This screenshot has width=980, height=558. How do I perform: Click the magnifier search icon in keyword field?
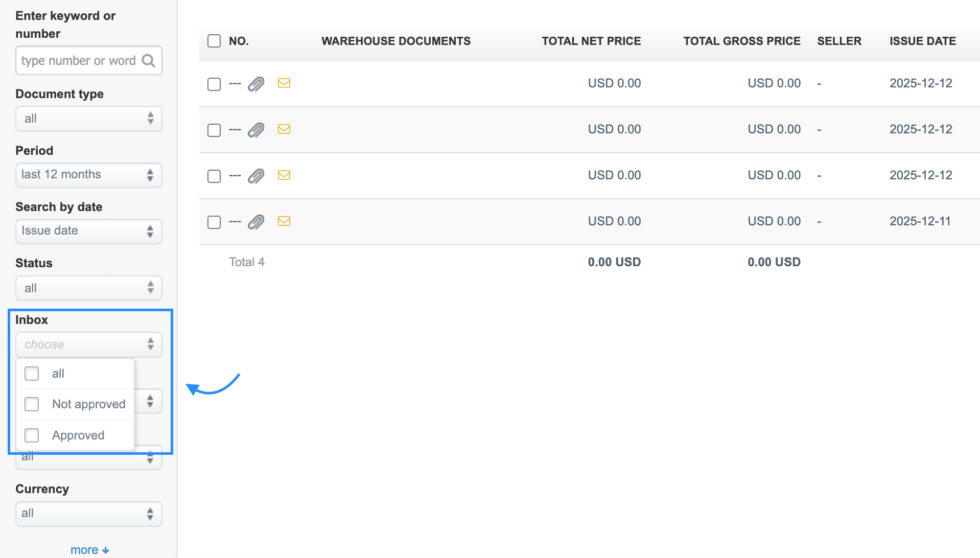(149, 61)
